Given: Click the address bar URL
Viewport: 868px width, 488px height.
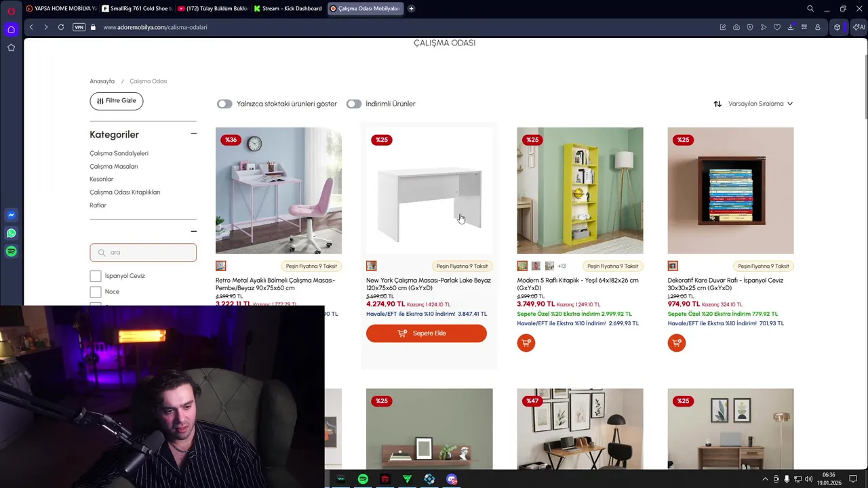Looking at the screenshot, I should pos(155,27).
